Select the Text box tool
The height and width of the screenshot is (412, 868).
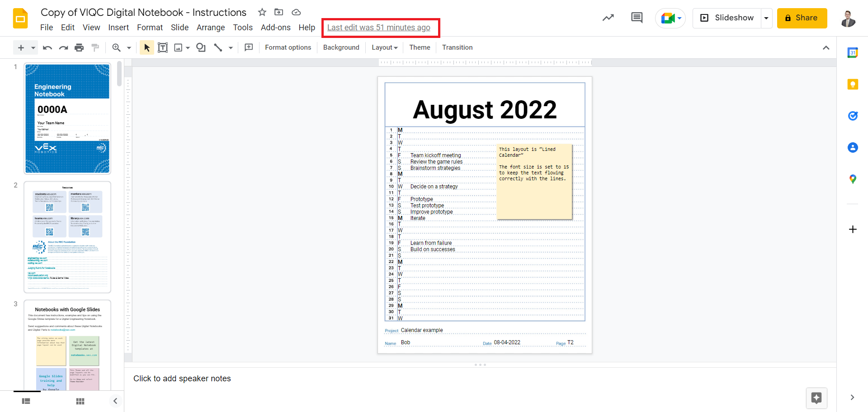coord(163,47)
